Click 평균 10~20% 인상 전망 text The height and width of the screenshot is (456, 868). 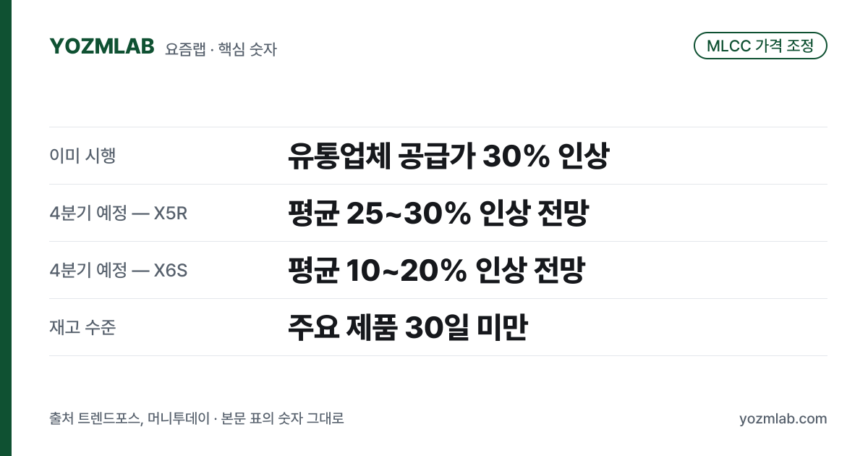[x=435, y=270]
